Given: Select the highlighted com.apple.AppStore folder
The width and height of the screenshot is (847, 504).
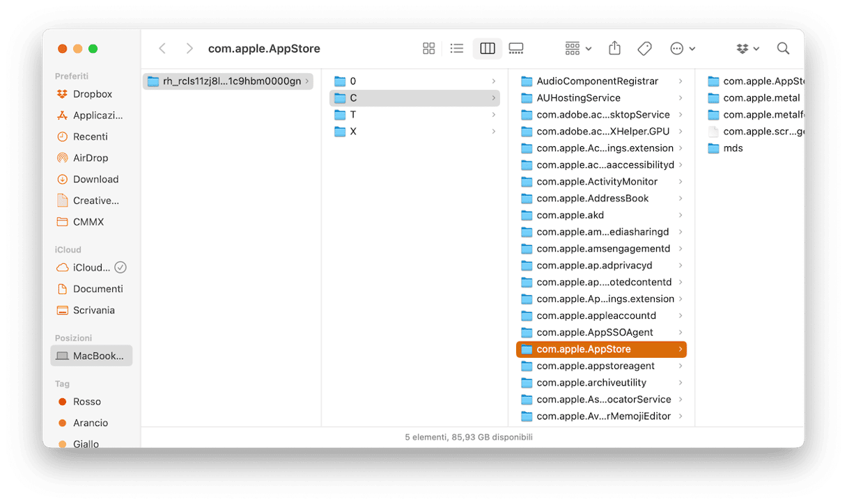Looking at the screenshot, I should tap(601, 349).
